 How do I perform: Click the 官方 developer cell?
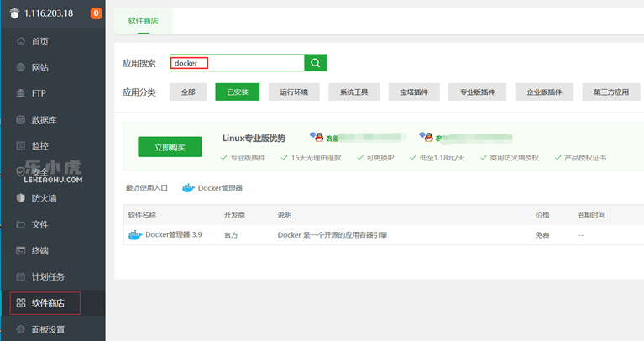[x=231, y=235]
